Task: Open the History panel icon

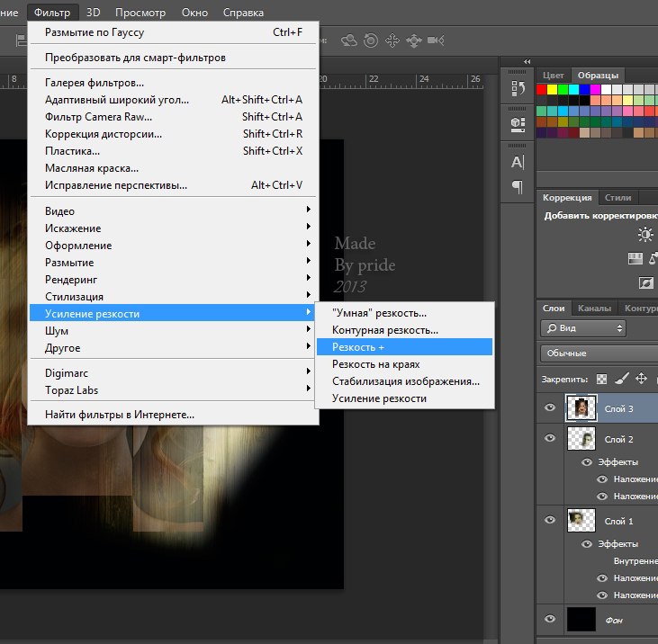Action: [518, 88]
